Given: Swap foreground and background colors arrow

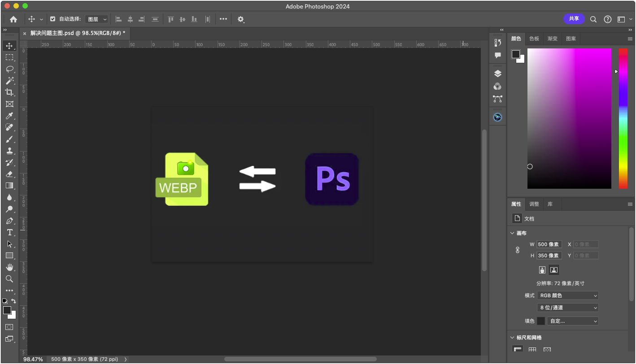Looking at the screenshot, I should coord(13,301).
